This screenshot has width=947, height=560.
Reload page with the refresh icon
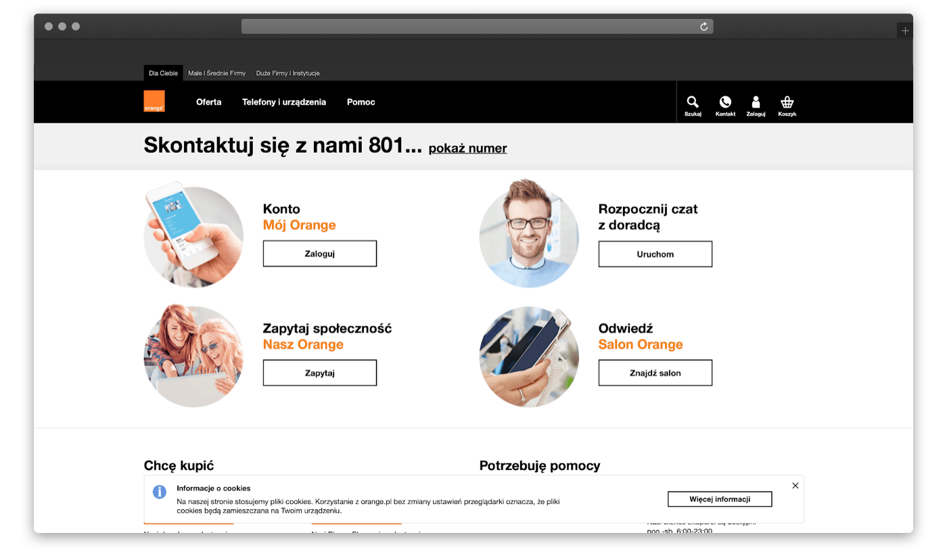point(704,26)
